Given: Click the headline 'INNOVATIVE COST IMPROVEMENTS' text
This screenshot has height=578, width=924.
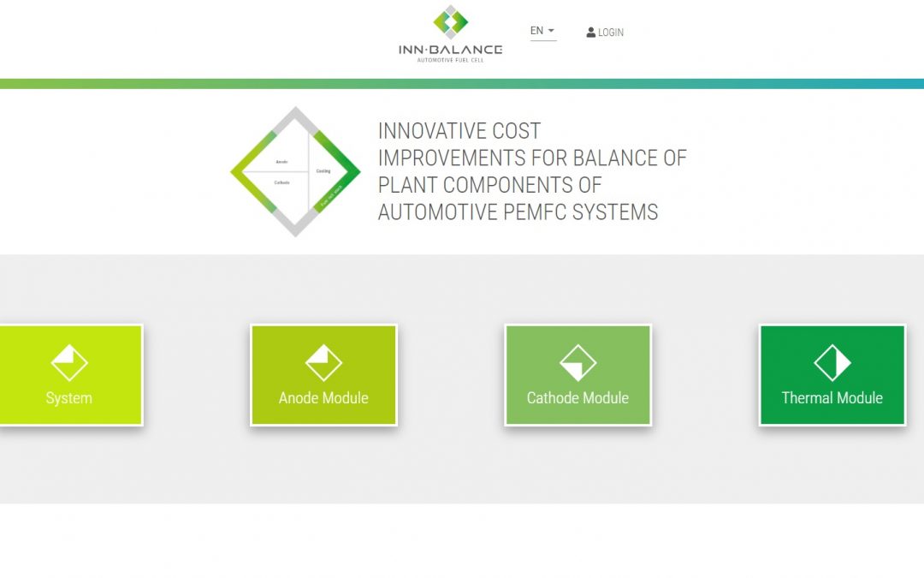Looking at the screenshot, I should pyautogui.click(x=532, y=171).
